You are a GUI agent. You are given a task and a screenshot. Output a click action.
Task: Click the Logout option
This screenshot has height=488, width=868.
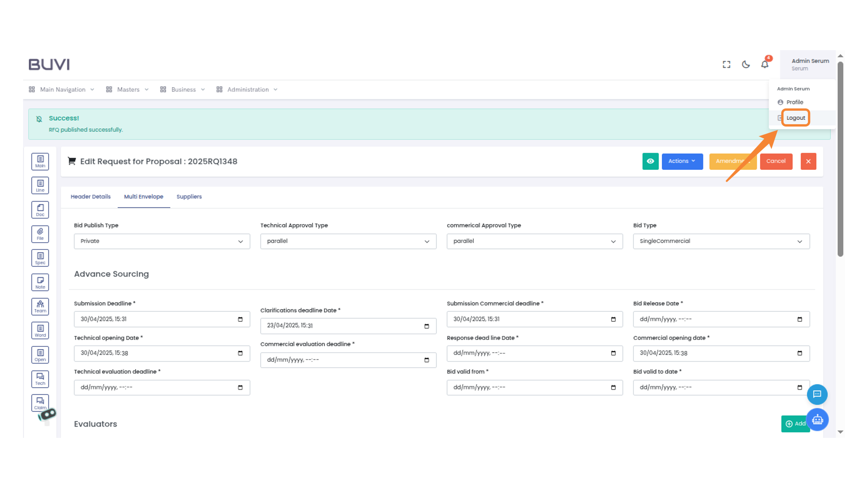pos(796,118)
